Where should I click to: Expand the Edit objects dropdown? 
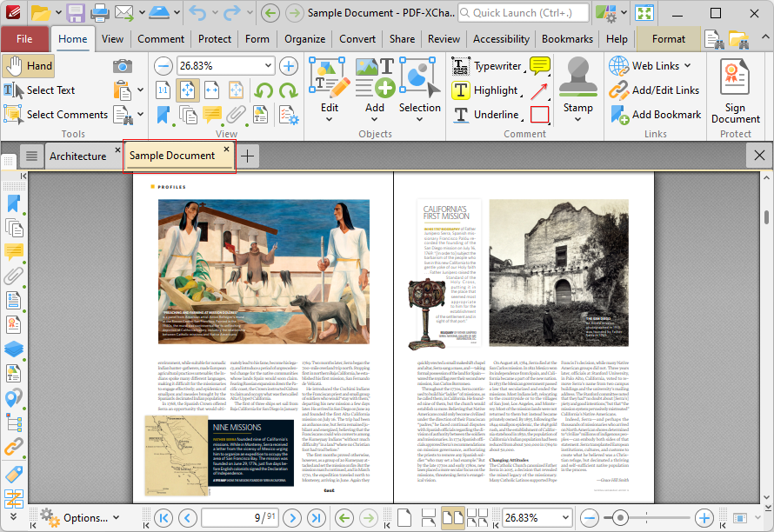330,119
